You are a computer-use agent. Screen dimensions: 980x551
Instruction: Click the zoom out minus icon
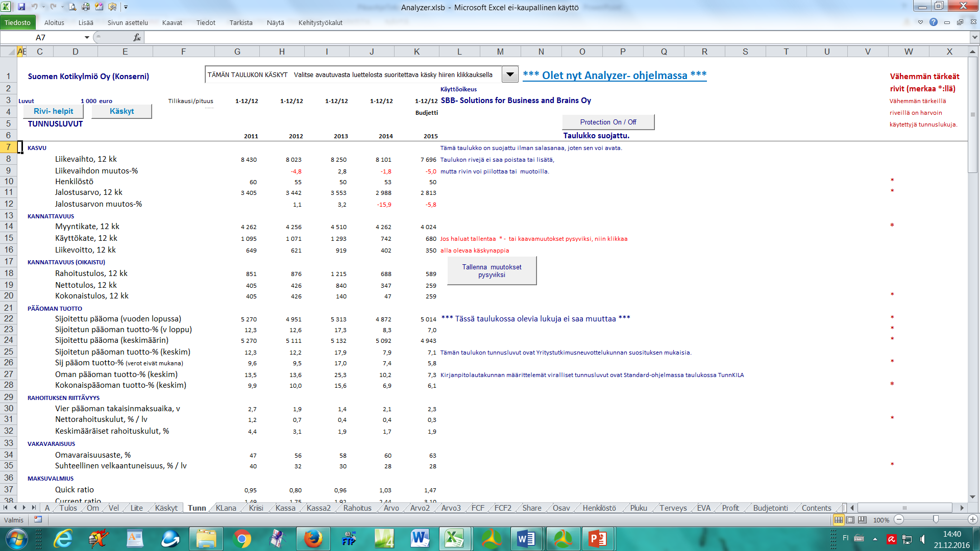899,519
